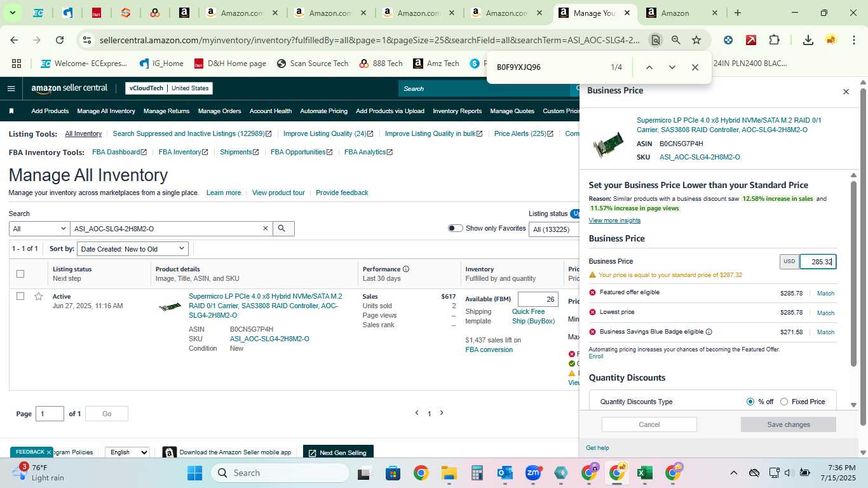Reload the page in Chrome

click(x=60, y=40)
